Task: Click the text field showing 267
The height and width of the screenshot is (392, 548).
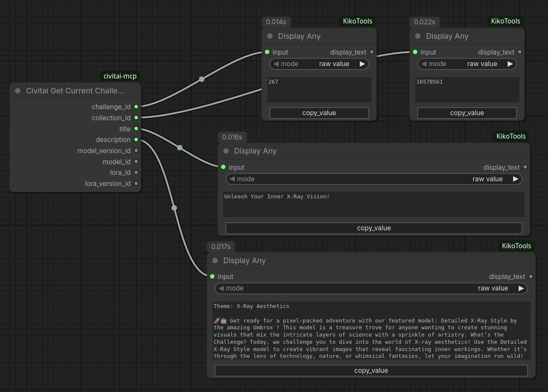Action: 319,90
